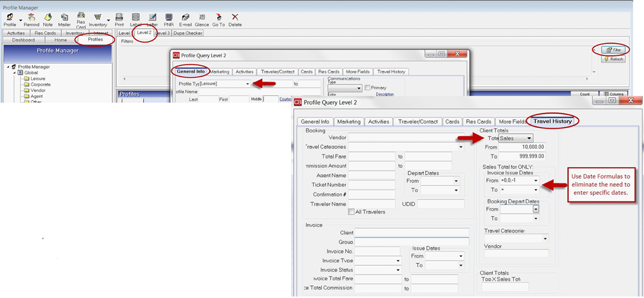The width and height of the screenshot is (644, 298).
Task: Click the Client Totals To field showing 999,999.00
Action: click(522, 156)
